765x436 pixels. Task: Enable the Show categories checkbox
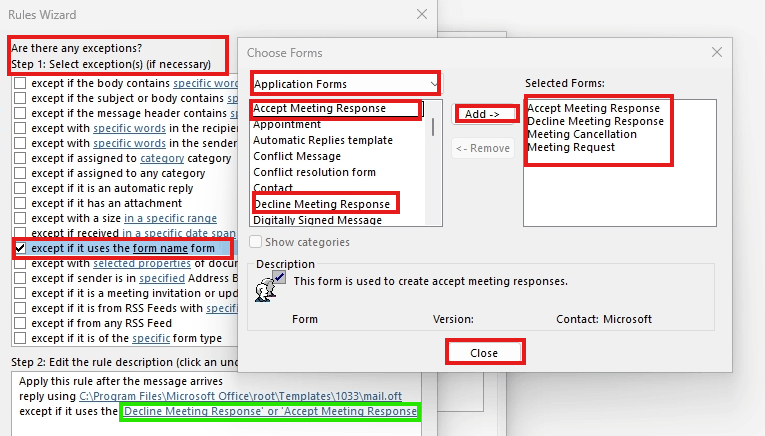coord(256,242)
